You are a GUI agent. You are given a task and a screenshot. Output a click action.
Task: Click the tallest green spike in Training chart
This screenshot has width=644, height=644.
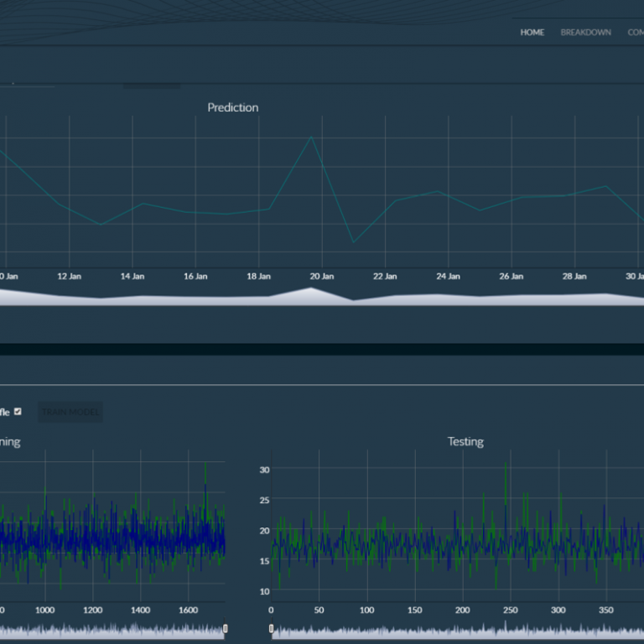[205, 465]
